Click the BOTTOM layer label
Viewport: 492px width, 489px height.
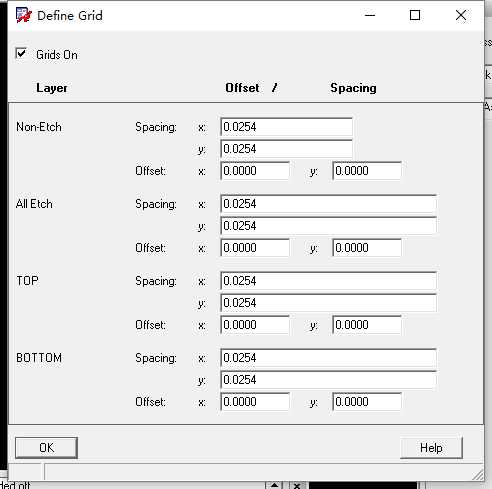39,358
